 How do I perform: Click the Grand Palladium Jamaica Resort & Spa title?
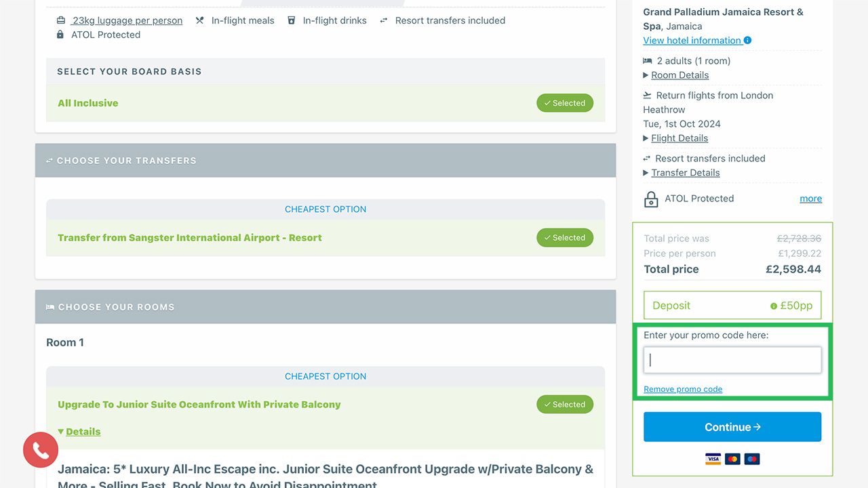pos(723,19)
